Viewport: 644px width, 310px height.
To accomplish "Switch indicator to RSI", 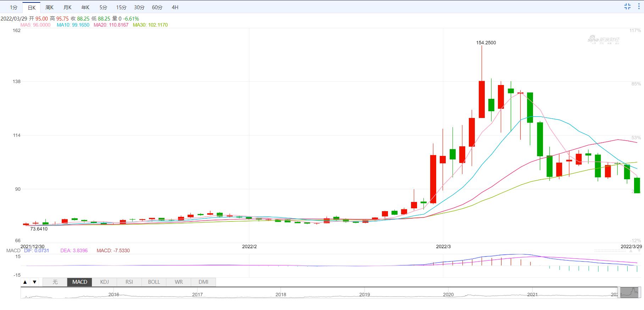I will click(129, 282).
